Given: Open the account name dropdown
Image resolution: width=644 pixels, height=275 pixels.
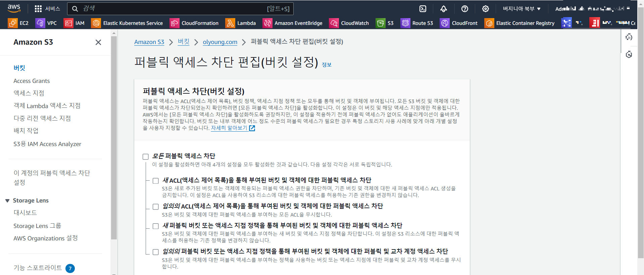Looking at the screenshot, I should pyautogui.click(x=592, y=9).
